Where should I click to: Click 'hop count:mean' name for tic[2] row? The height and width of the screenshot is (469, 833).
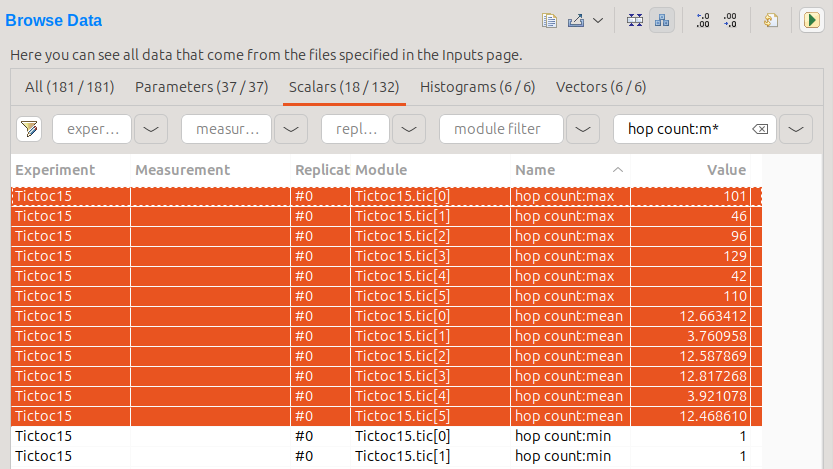click(569, 356)
